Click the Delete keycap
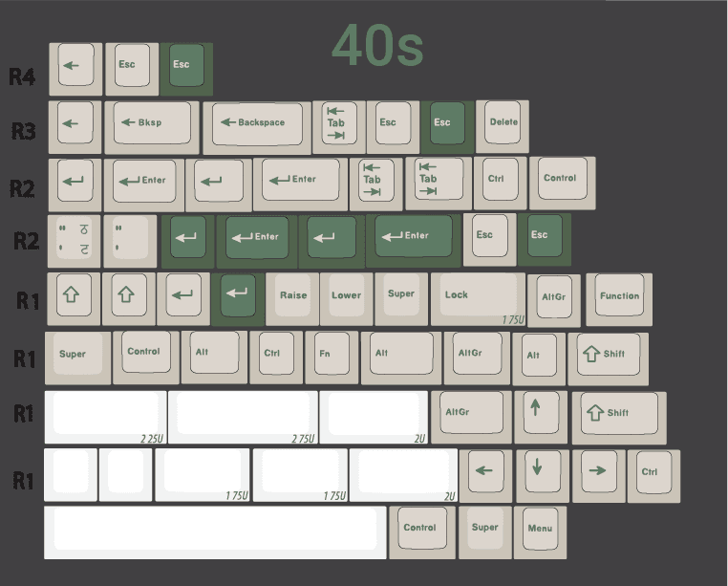 tap(503, 124)
